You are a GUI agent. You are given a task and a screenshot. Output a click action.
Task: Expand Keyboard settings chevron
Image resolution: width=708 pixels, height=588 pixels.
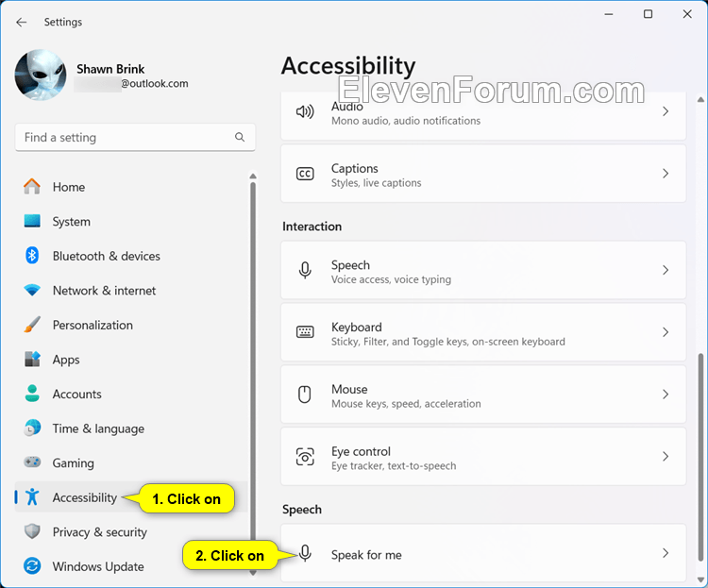click(x=666, y=332)
